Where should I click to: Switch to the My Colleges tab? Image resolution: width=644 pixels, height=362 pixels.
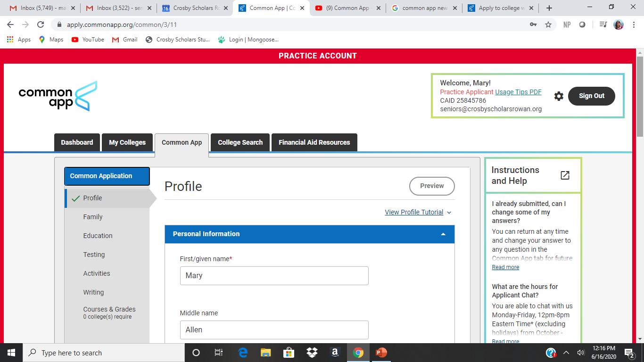(x=127, y=142)
